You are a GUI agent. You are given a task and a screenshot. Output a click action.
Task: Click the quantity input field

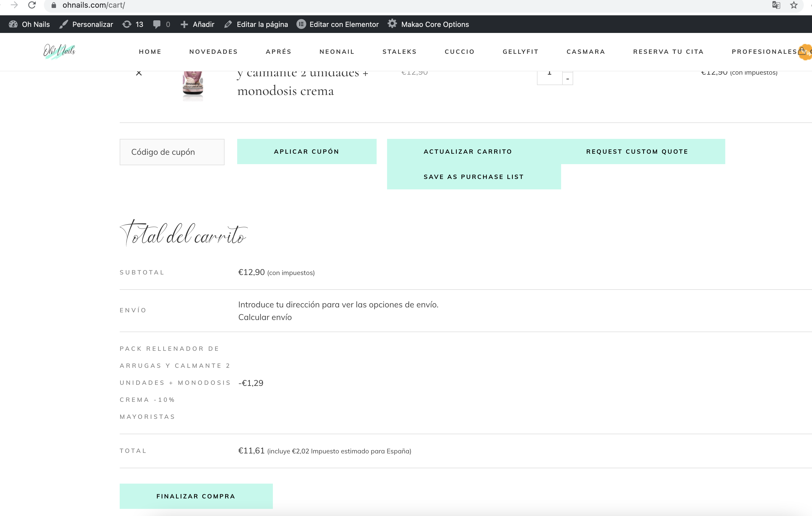pyautogui.click(x=550, y=78)
